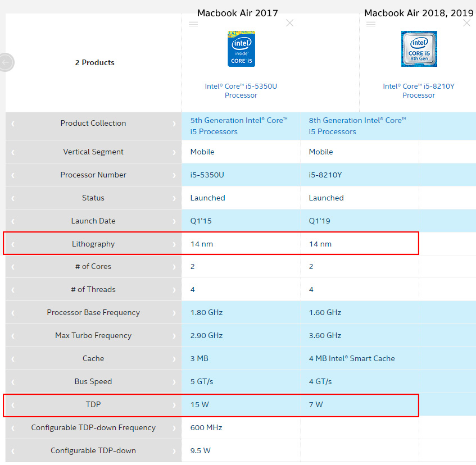Select the Processor Base Frequency row label
Screen dimensions: 476x465
pos(93,313)
